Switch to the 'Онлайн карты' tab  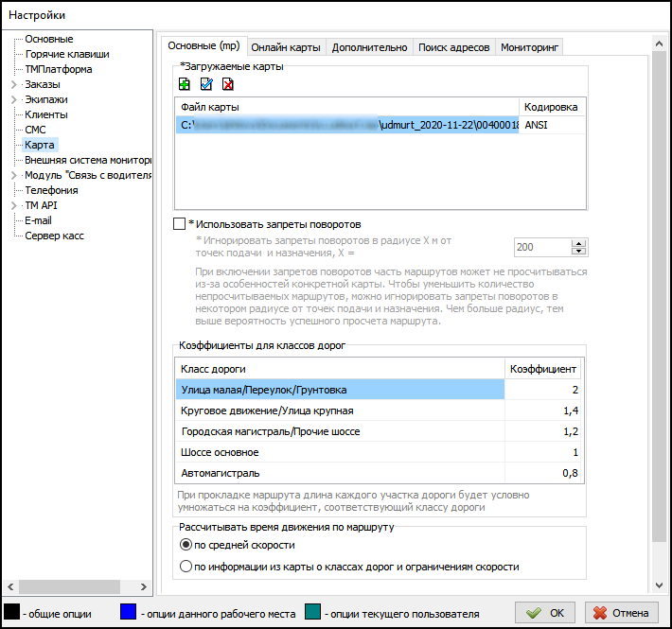pyautogui.click(x=286, y=47)
